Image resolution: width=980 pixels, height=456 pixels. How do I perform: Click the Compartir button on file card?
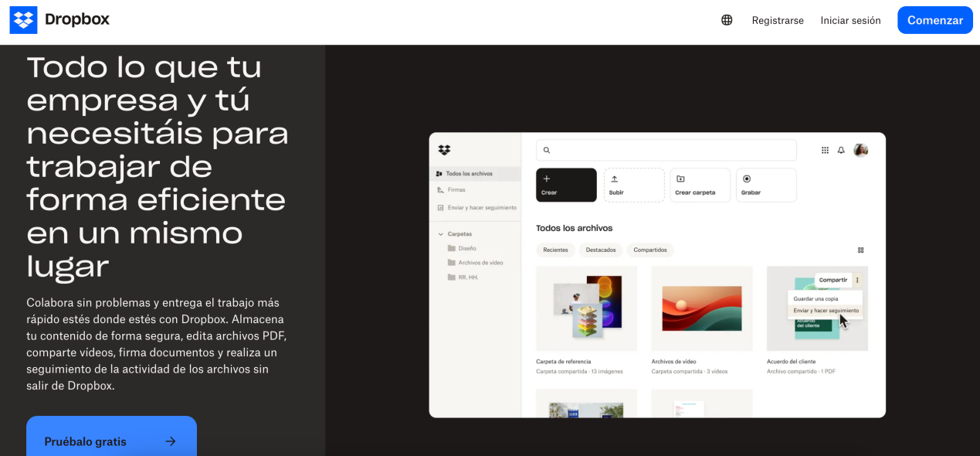click(x=833, y=280)
